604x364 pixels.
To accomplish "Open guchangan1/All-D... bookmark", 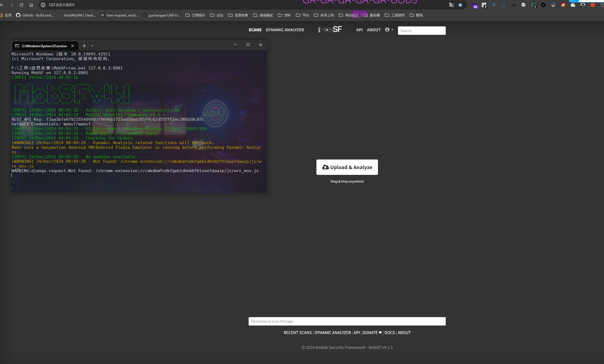I will (162, 15).
